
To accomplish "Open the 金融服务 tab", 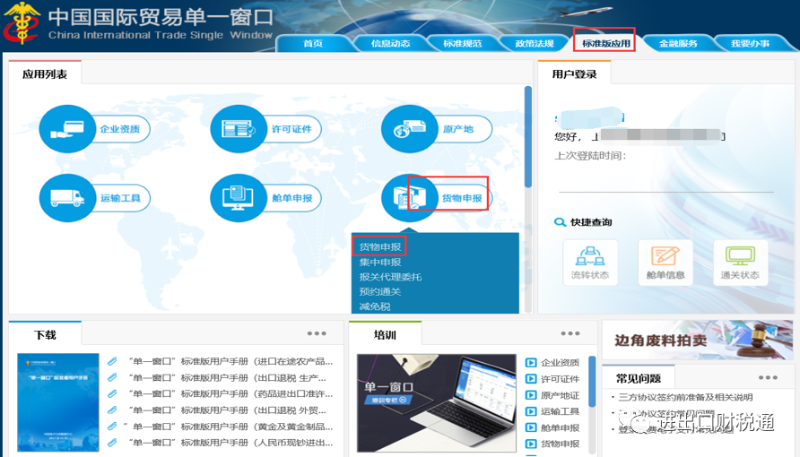I will [678, 43].
